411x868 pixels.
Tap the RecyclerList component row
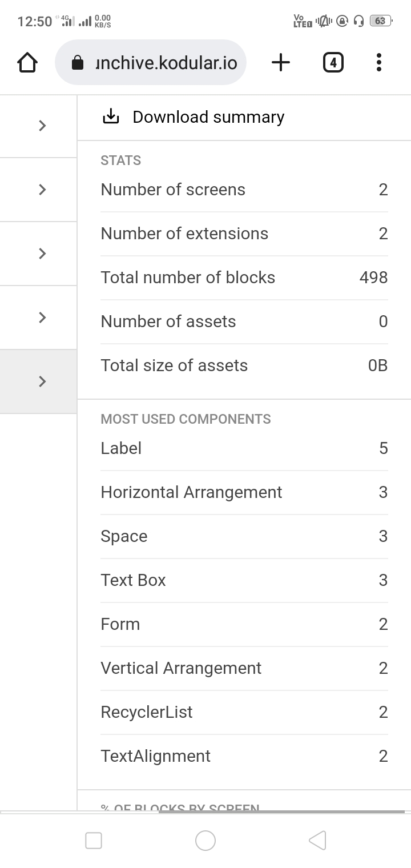coord(244,712)
